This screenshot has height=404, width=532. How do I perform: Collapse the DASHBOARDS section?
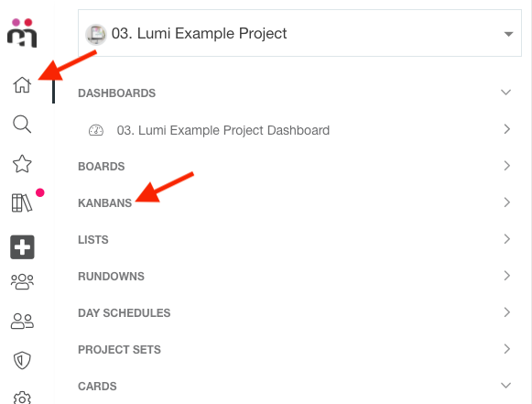click(x=505, y=93)
